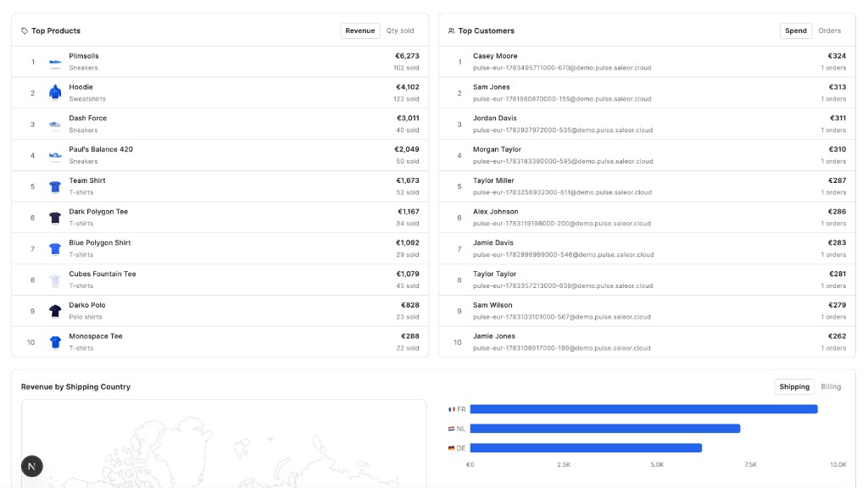This screenshot has width=868, height=488.
Task: Click the Dark Polygon Tee image
Action: tap(55, 218)
